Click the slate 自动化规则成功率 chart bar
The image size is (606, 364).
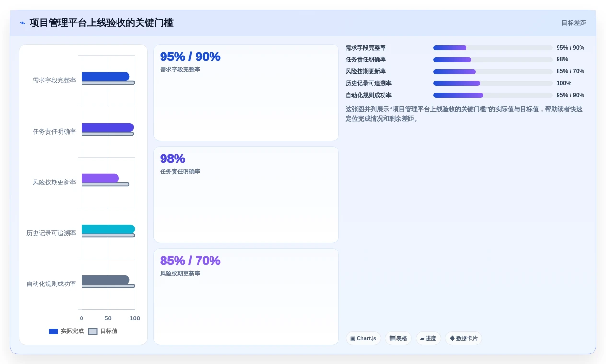coord(105,280)
